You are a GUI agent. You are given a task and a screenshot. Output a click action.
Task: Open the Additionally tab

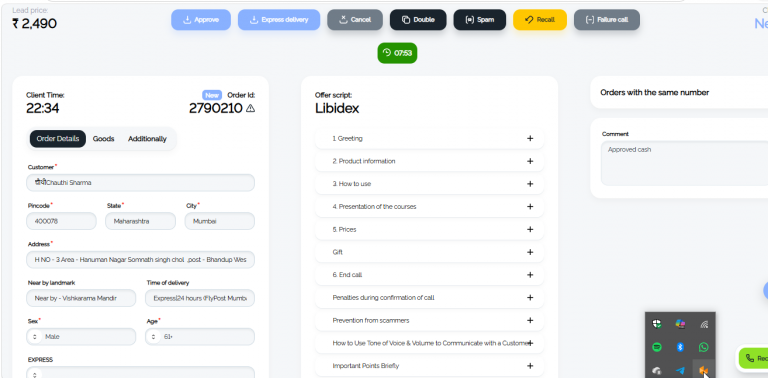[x=147, y=139]
